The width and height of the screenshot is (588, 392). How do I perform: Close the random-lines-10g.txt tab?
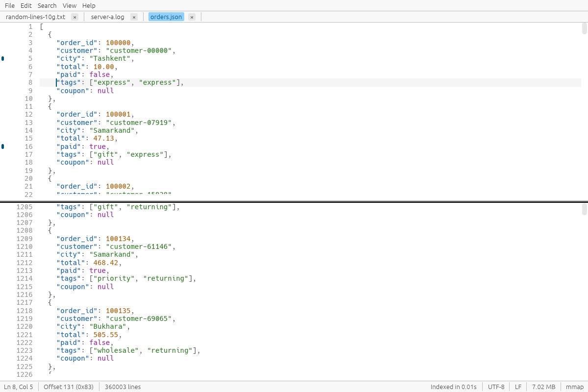(74, 17)
